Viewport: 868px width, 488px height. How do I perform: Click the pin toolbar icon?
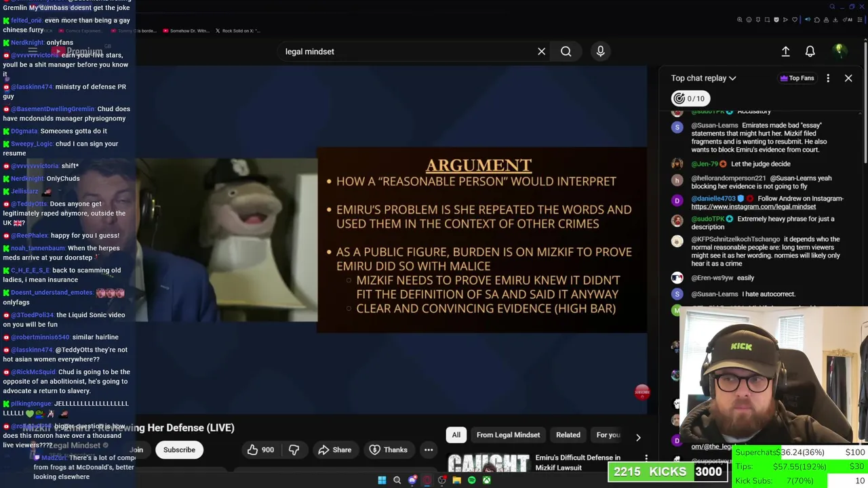(x=758, y=20)
